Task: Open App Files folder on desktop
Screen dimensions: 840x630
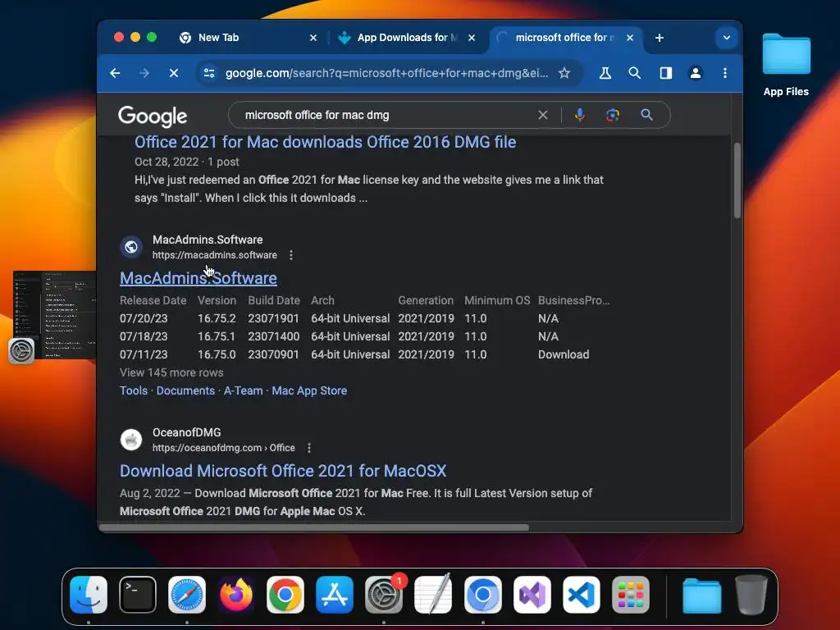Action: [786, 64]
